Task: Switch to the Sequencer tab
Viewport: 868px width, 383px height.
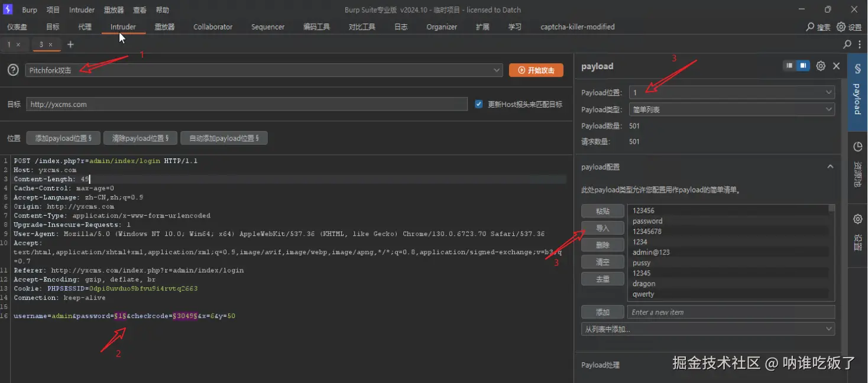Action: 268,27
